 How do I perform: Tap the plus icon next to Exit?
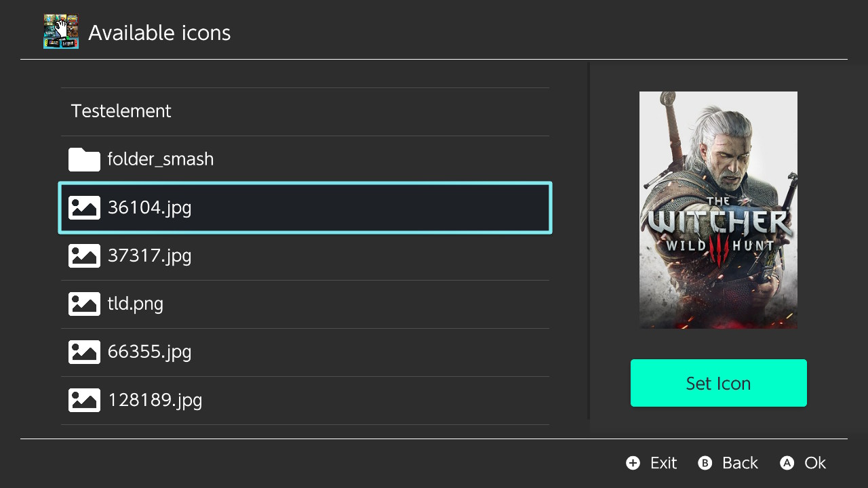(633, 463)
